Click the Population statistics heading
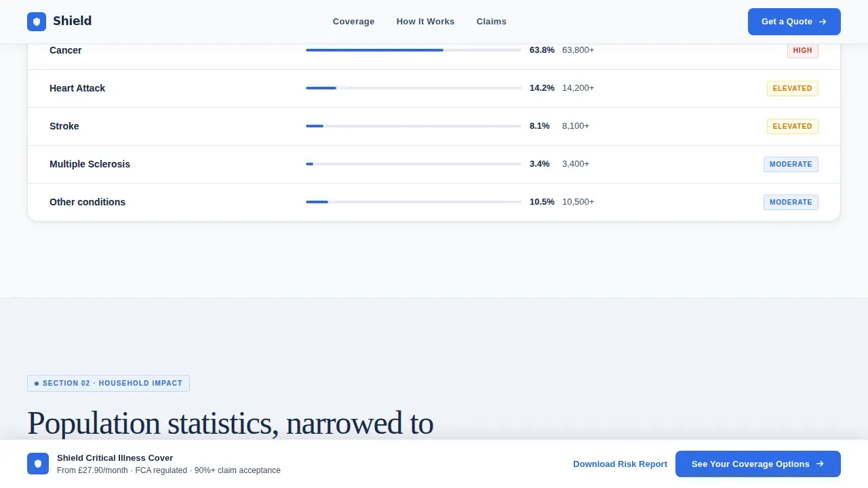 pyautogui.click(x=230, y=423)
